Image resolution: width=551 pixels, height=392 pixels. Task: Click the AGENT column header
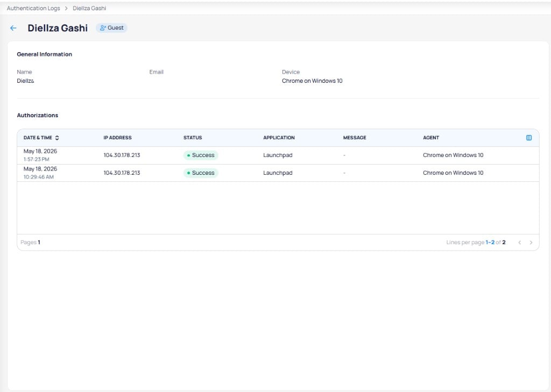point(431,138)
